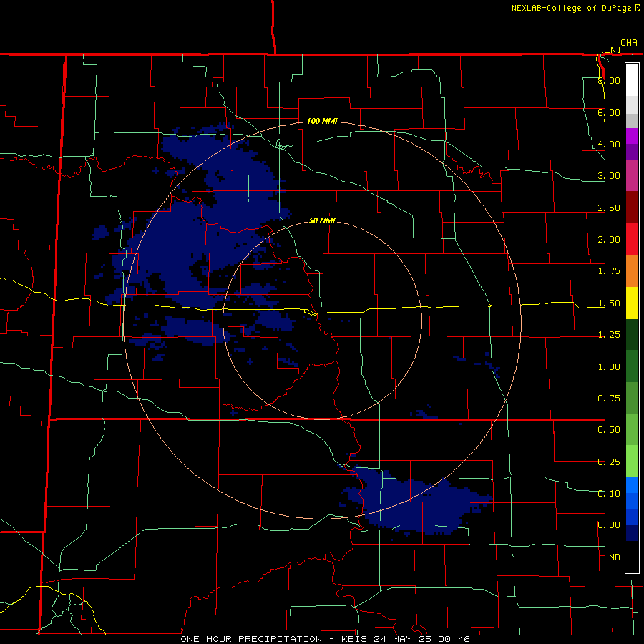Click the 1.25 legend value

[609, 335]
